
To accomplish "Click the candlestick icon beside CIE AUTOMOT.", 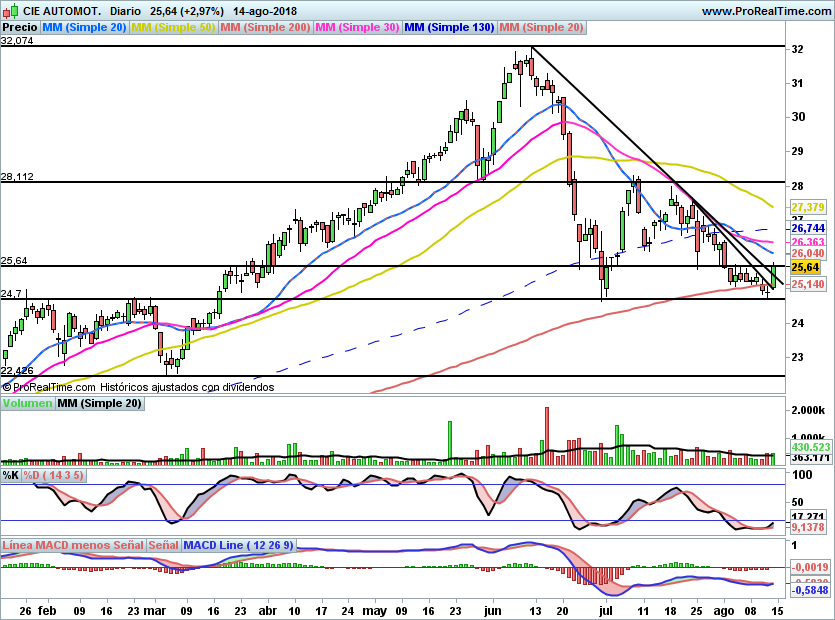I will point(11,11).
